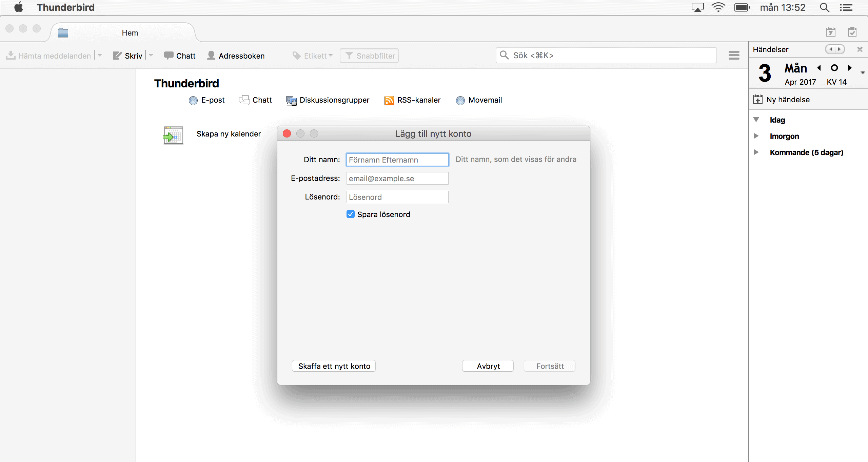The width and height of the screenshot is (868, 462).
Task: Open the Notification Center icon
Action: click(846, 7)
